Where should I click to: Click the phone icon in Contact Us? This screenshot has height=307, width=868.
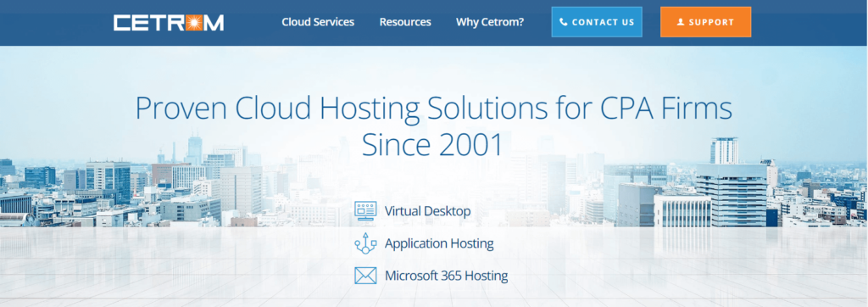[564, 22]
